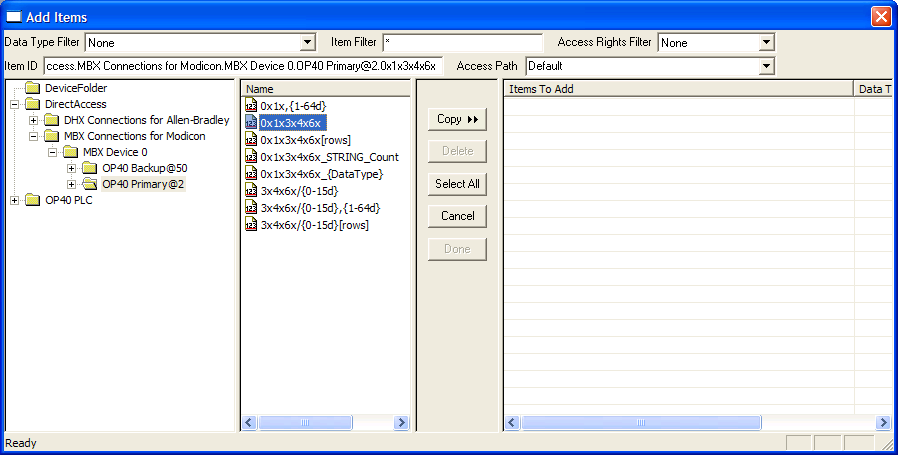Screen dimensions: 898x455
Task: Click the icon beside 0x1x3x4x6x[rows] item
Action: click(x=251, y=140)
